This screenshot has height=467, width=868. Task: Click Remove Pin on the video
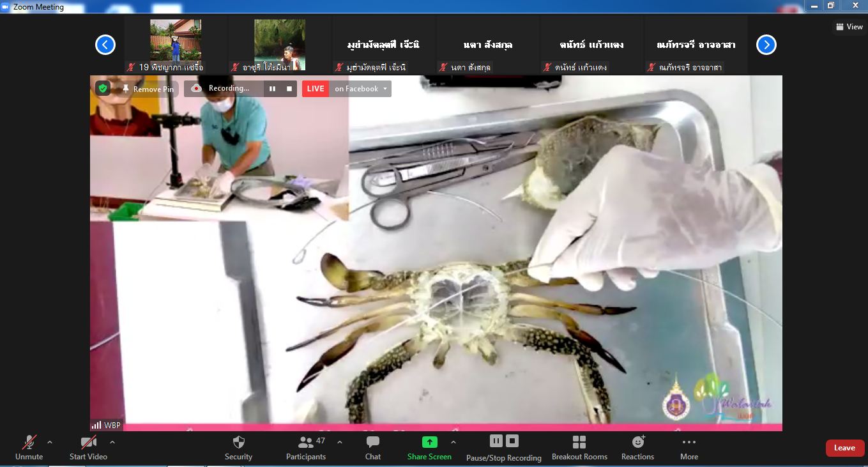(148, 89)
